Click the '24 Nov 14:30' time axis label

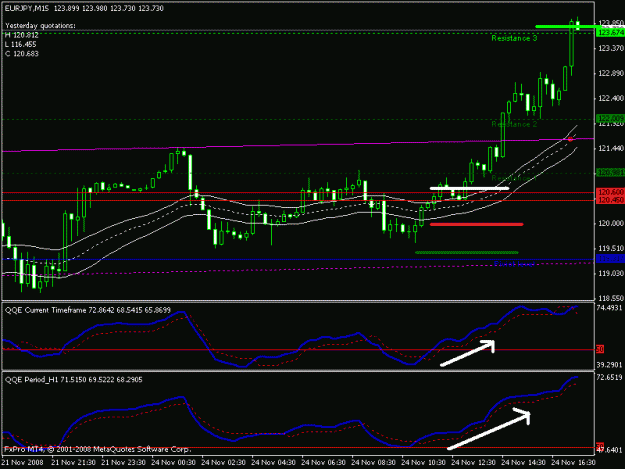tap(523, 463)
